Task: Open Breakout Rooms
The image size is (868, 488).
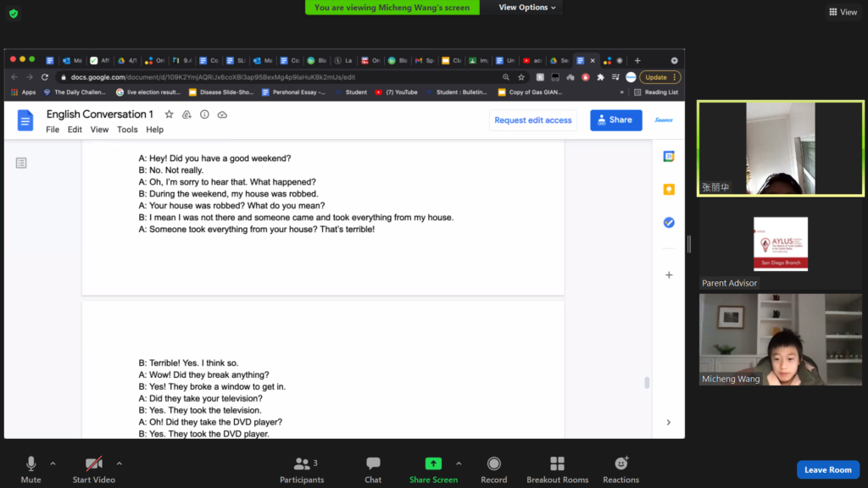Action: (558, 469)
